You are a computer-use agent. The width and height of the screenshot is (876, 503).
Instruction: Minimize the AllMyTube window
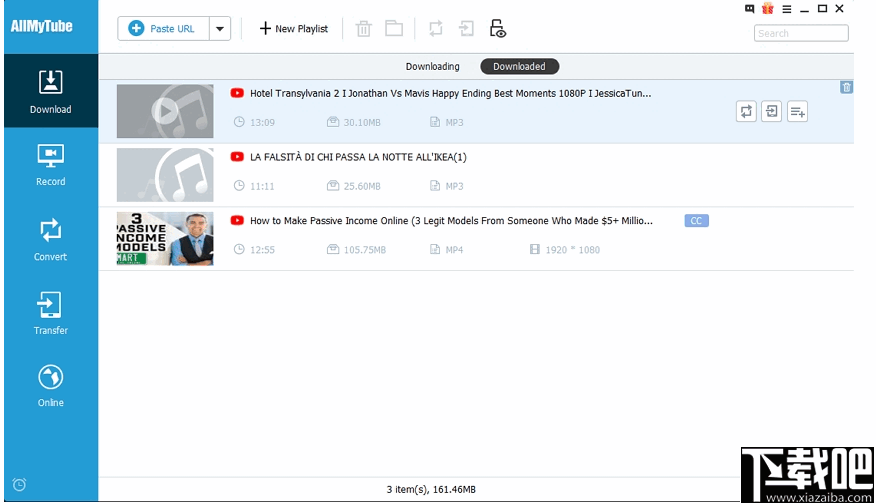pos(804,10)
